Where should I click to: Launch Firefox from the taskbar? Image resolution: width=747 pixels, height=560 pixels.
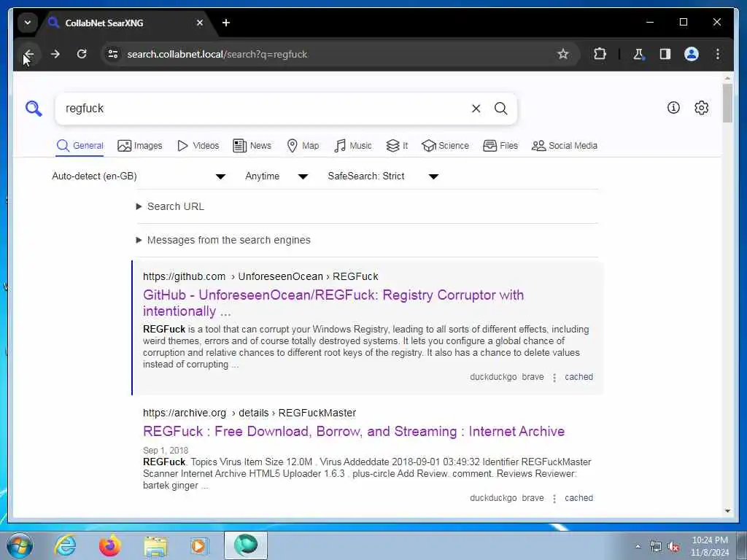pyautogui.click(x=109, y=545)
